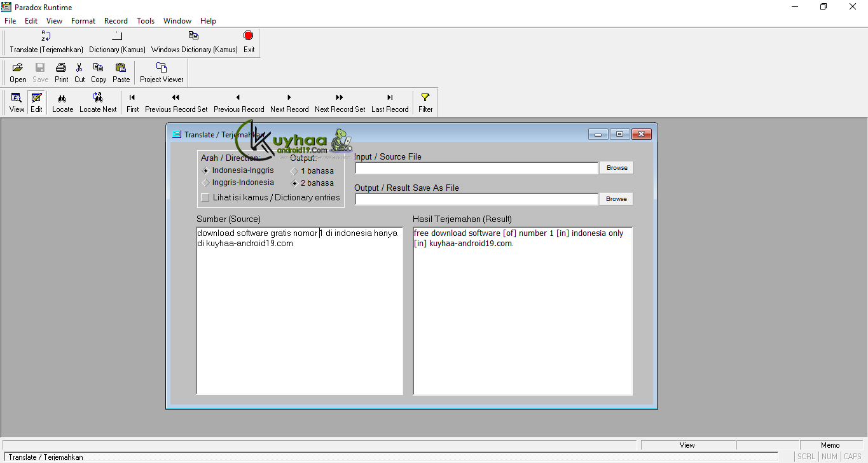
Task: Click the Save disk icon
Action: click(x=40, y=67)
